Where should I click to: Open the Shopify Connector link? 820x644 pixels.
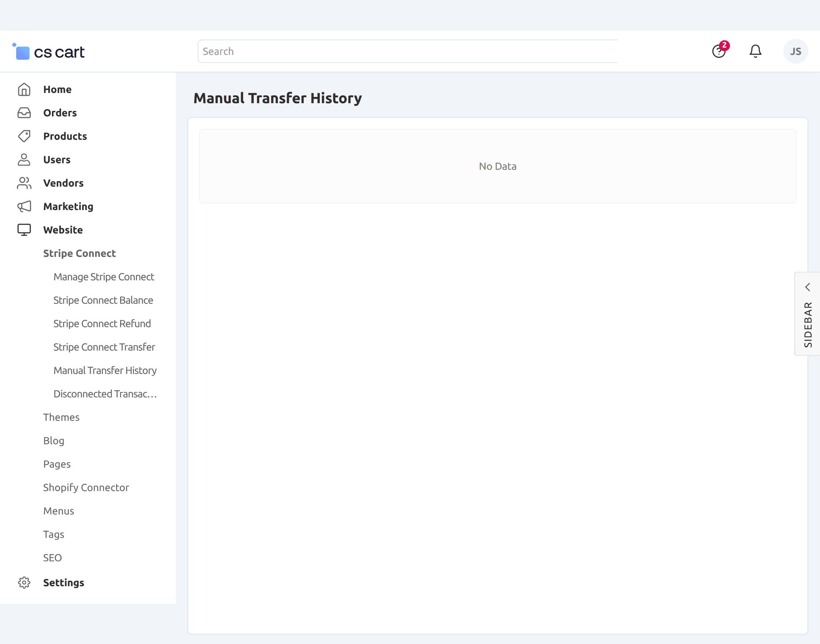pos(86,487)
